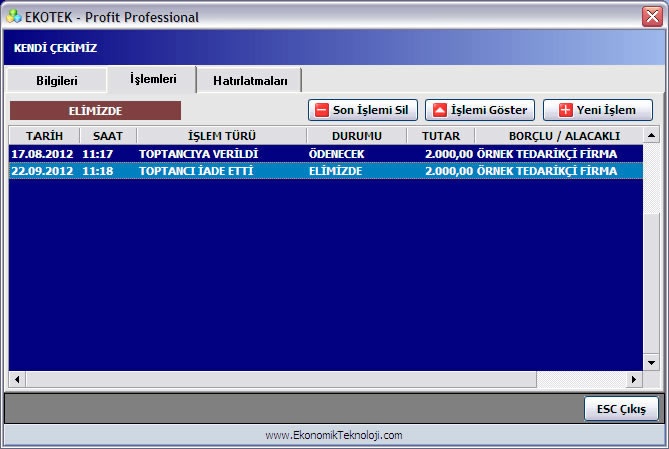The width and height of the screenshot is (669, 449).
Task: Close the EKOTEK Profit Professional window
Action: pyautogui.click(x=652, y=17)
